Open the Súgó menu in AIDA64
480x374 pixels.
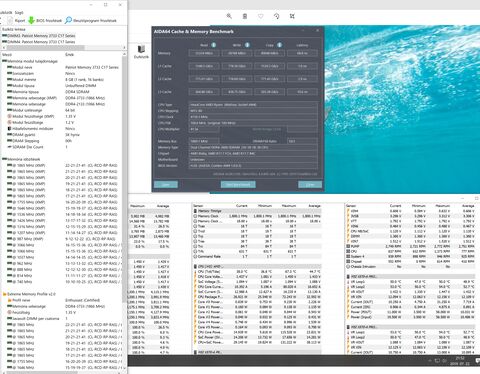19,12
